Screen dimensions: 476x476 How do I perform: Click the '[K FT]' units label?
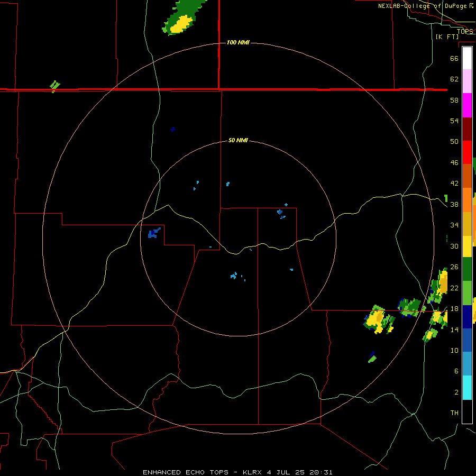click(447, 36)
